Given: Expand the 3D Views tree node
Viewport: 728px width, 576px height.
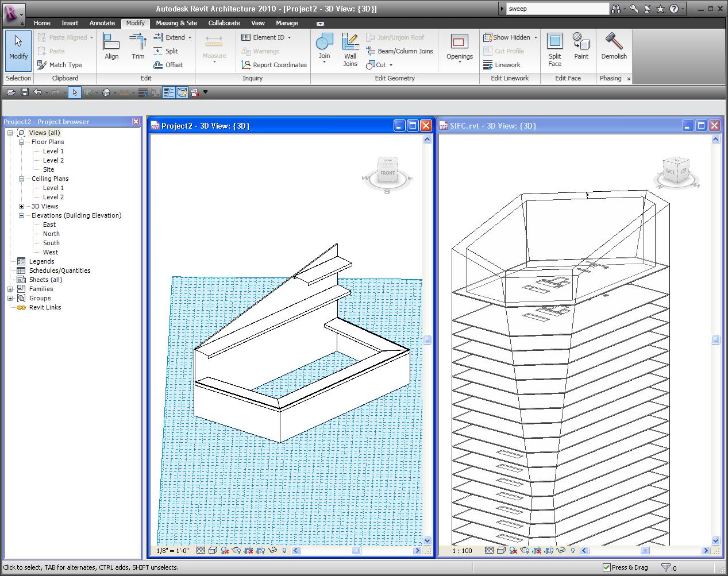Looking at the screenshot, I should point(21,206).
